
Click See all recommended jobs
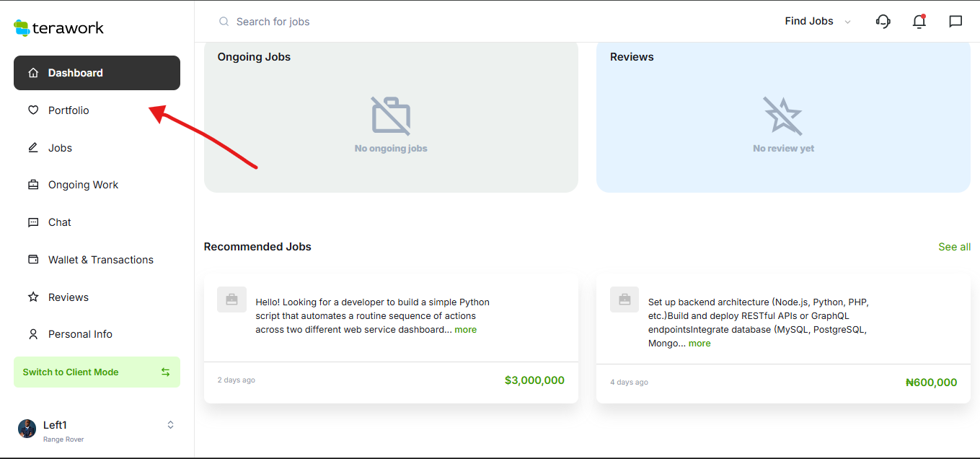point(954,247)
